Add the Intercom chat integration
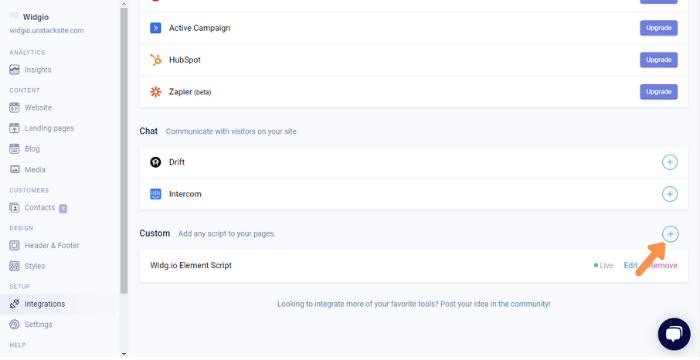The height and width of the screenshot is (360, 700). (x=669, y=194)
